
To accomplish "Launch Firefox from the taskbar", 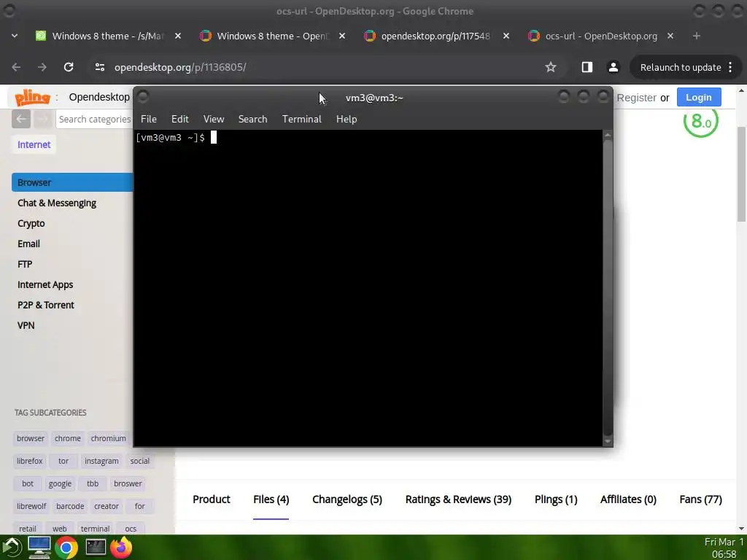I will (x=121, y=547).
